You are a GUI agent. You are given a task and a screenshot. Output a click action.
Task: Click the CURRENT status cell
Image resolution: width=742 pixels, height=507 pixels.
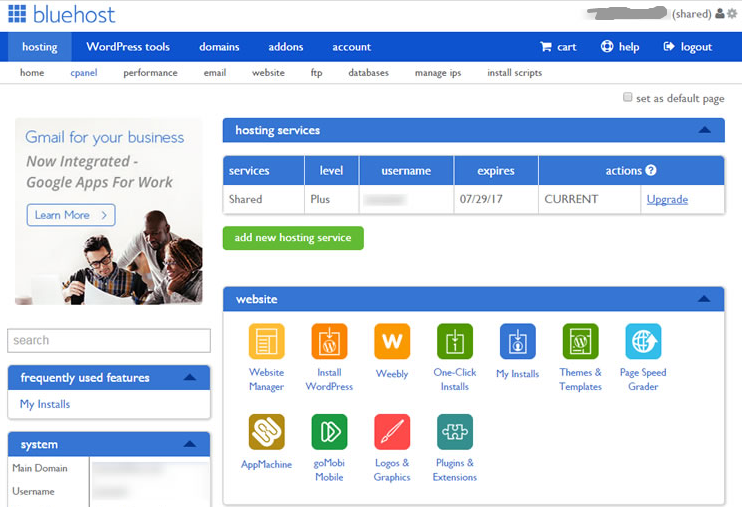coord(589,199)
